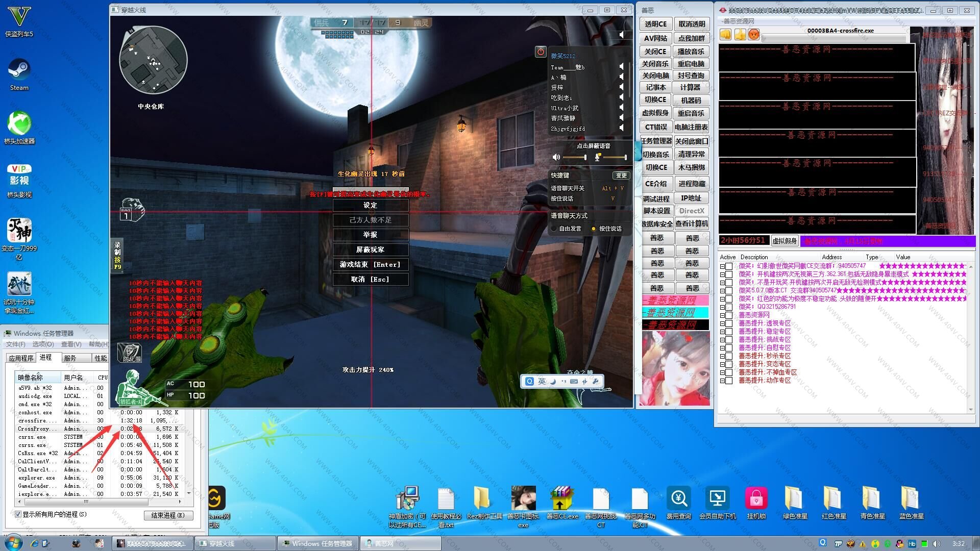Check Active box for 善恶提升:透视专区

pyautogui.click(x=729, y=323)
